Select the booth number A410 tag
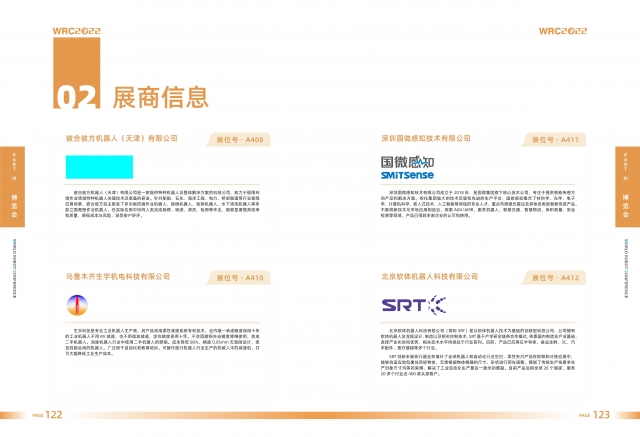This screenshot has width=640, height=437. pyautogui.click(x=241, y=277)
